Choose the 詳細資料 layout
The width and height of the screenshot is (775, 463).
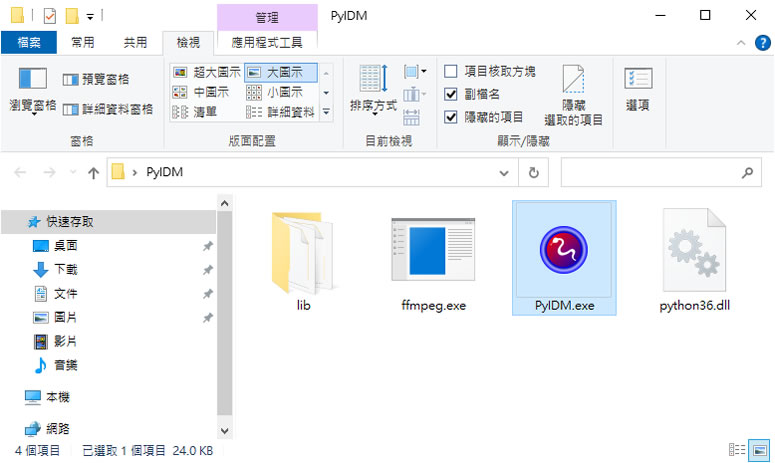click(280, 112)
